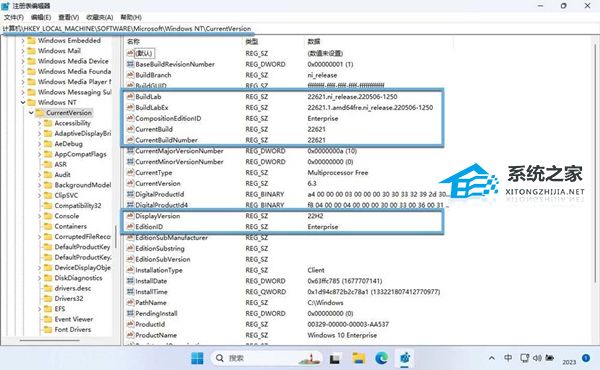
Task: Show hidden tray icons chevron
Action: [492, 358]
